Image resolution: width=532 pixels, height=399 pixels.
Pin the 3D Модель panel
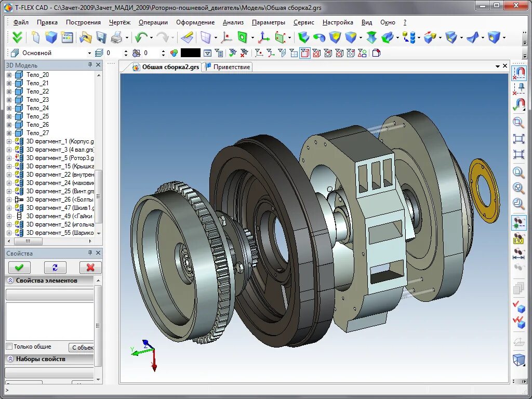(x=90, y=64)
